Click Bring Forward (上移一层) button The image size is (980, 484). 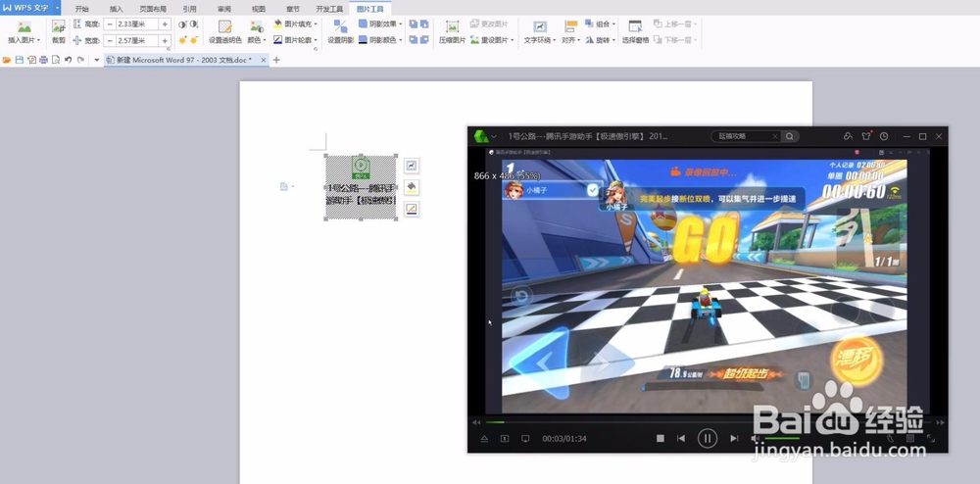[x=674, y=24]
